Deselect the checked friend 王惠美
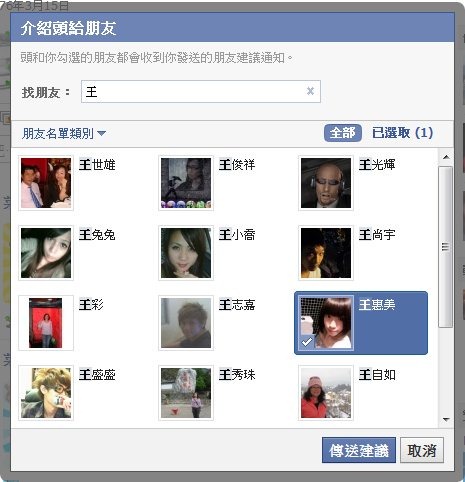465x482 pixels. (361, 323)
